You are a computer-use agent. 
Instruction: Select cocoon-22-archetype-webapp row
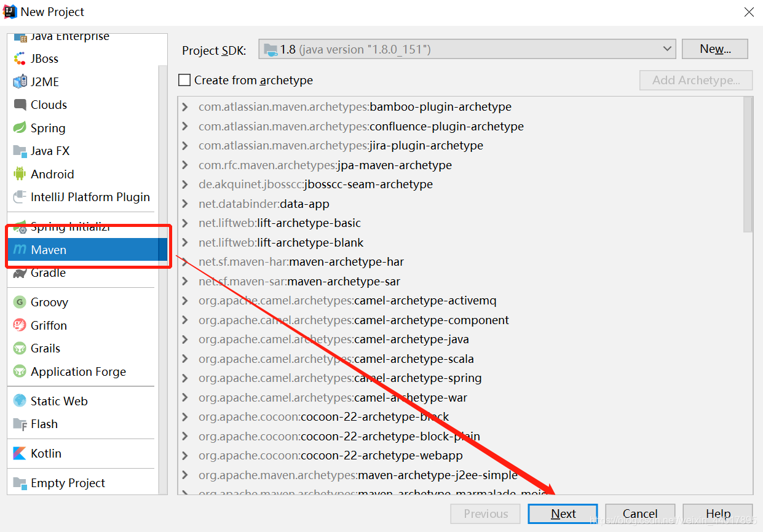click(460, 456)
